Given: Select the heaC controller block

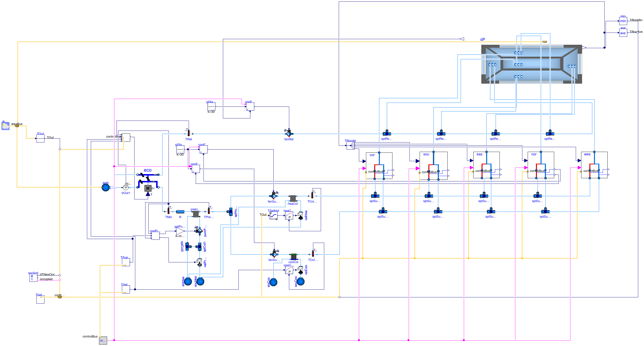Looking at the screenshot, I should pyautogui.click(x=289, y=216).
